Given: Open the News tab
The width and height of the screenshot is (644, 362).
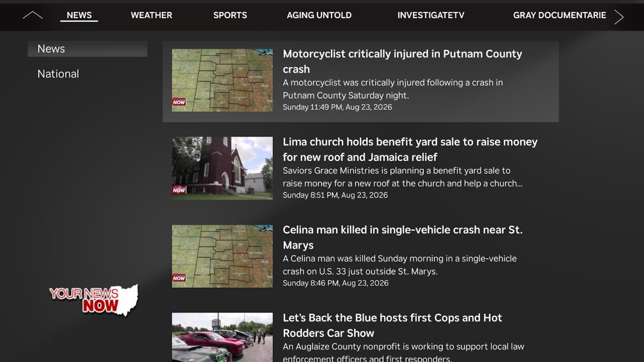Looking at the screenshot, I should pyautogui.click(x=79, y=15).
